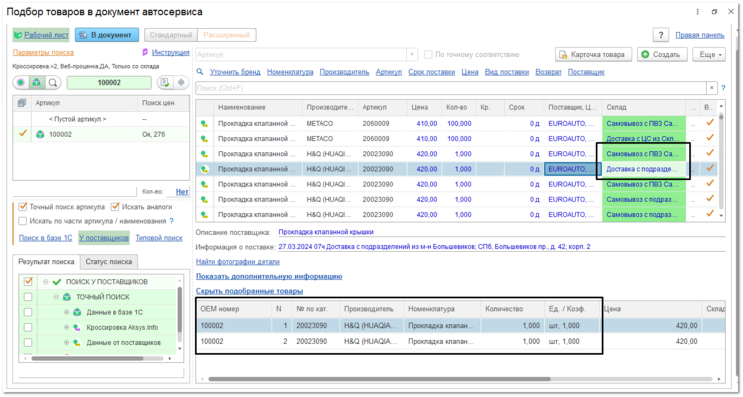
Task: Switch to the Статус поиска tab
Action: (109, 262)
